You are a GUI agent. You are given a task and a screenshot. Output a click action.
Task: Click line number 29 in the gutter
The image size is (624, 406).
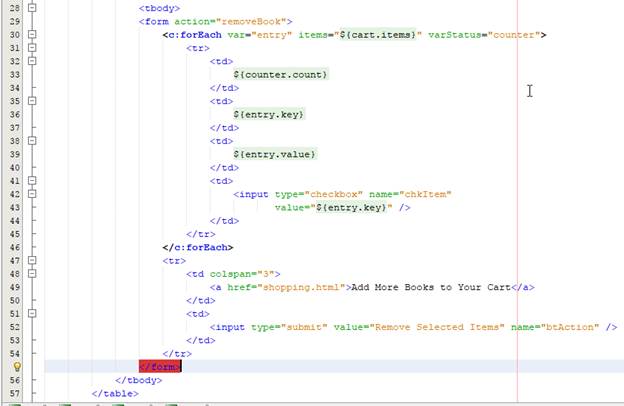point(15,21)
